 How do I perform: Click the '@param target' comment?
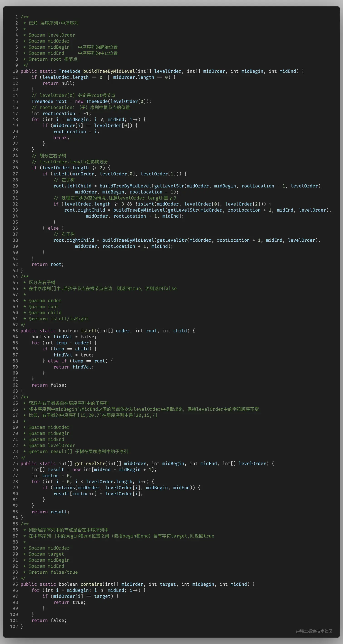46,554
